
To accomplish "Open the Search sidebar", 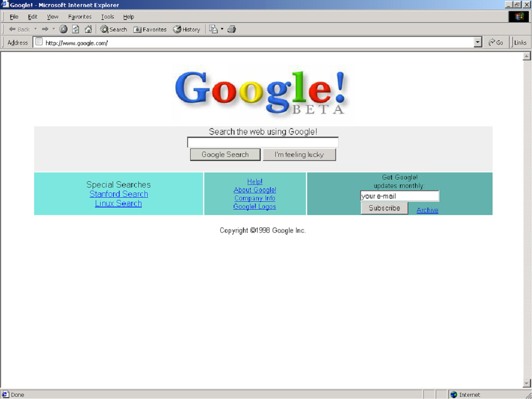I will (113, 29).
